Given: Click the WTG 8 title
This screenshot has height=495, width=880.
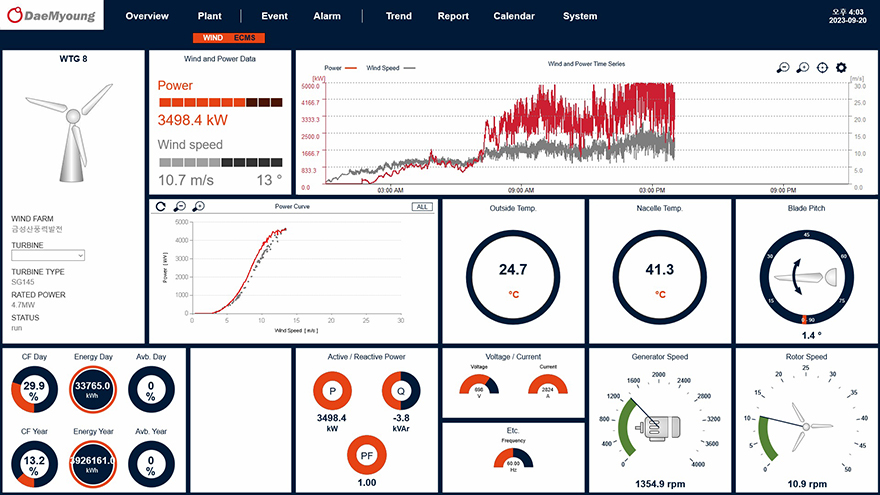Looking at the screenshot, I should 73,59.
